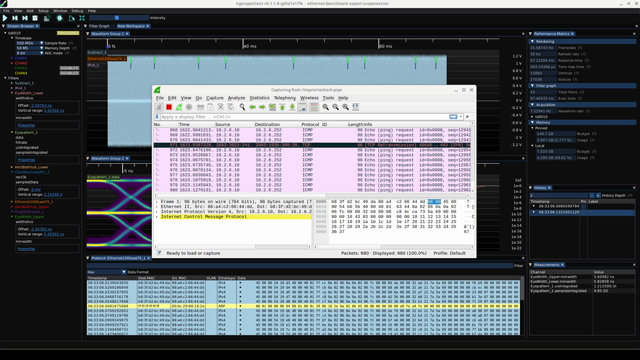This screenshot has height=360, width=640.
Task: Open Wireshark Statistics menu
Action: [259, 98]
